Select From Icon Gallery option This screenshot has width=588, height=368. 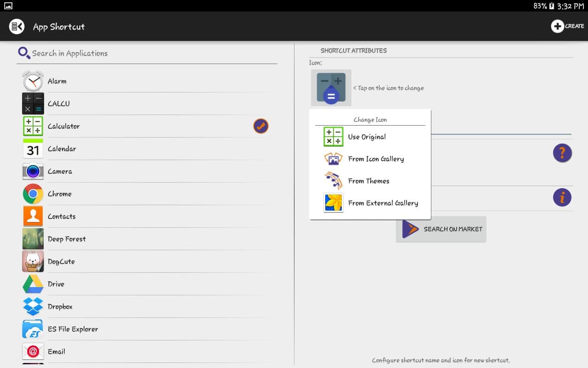click(x=375, y=159)
